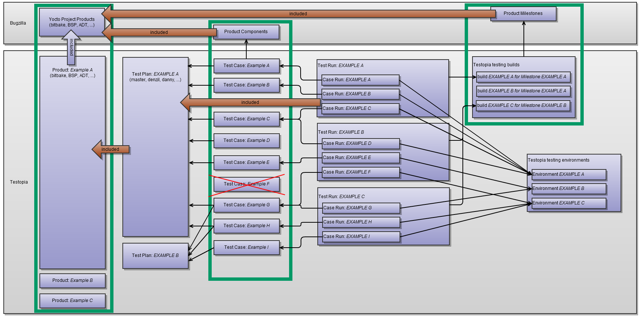Select the Product Components box
Screen dimensions: 644x321
click(x=246, y=32)
